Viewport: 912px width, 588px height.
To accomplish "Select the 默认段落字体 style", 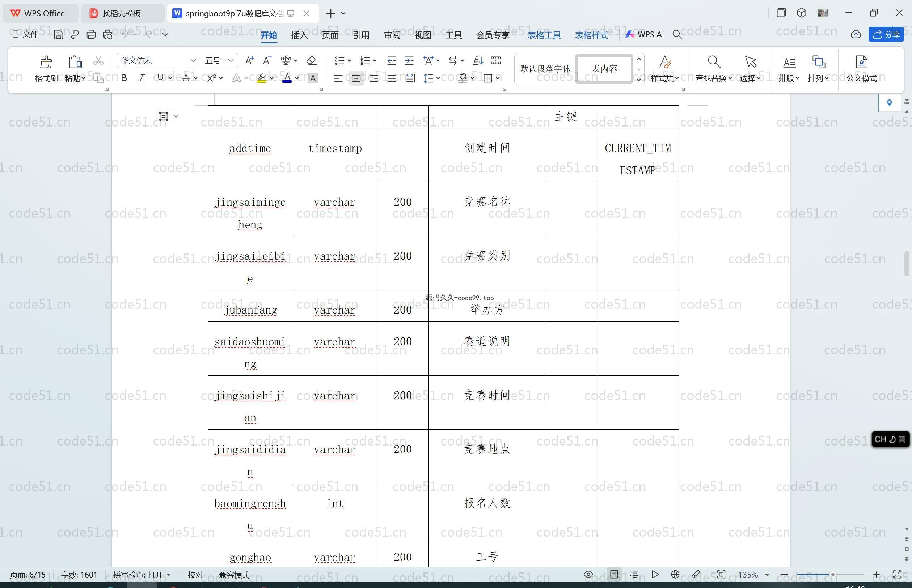I will tap(545, 69).
